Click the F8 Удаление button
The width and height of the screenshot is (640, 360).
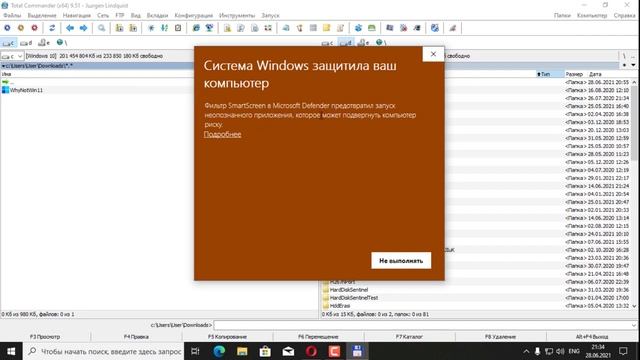point(500,337)
